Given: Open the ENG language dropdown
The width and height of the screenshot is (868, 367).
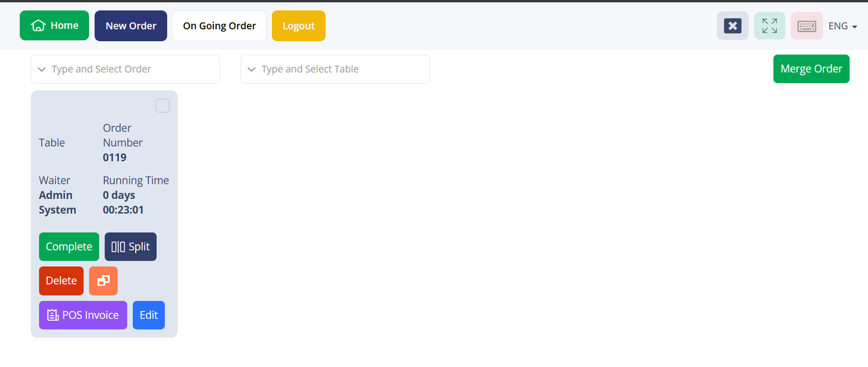Looking at the screenshot, I should (842, 26).
